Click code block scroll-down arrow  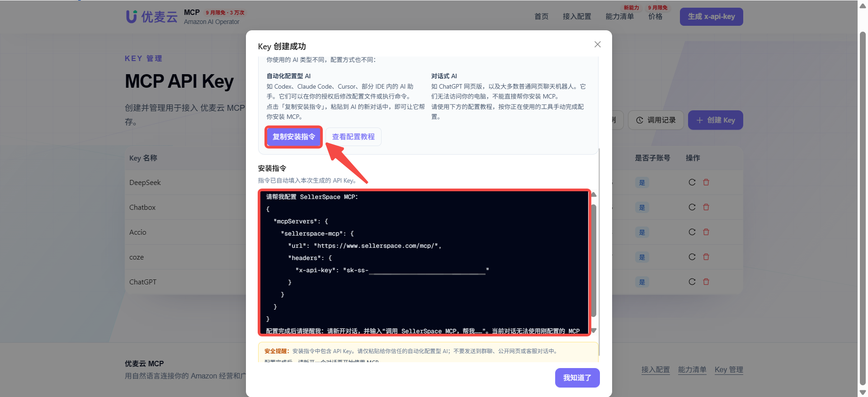[x=594, y=331]
